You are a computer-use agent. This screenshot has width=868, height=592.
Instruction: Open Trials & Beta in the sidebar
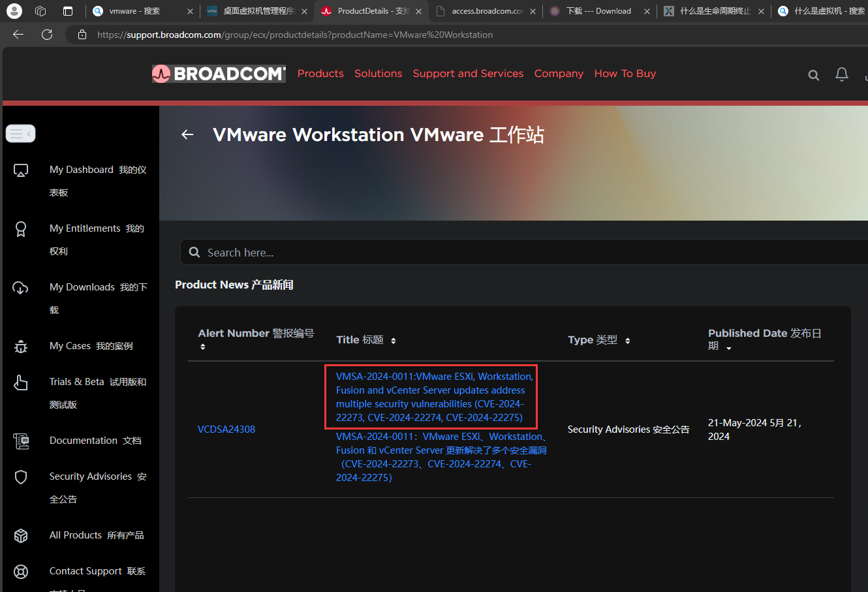click(x=98, y=393)
